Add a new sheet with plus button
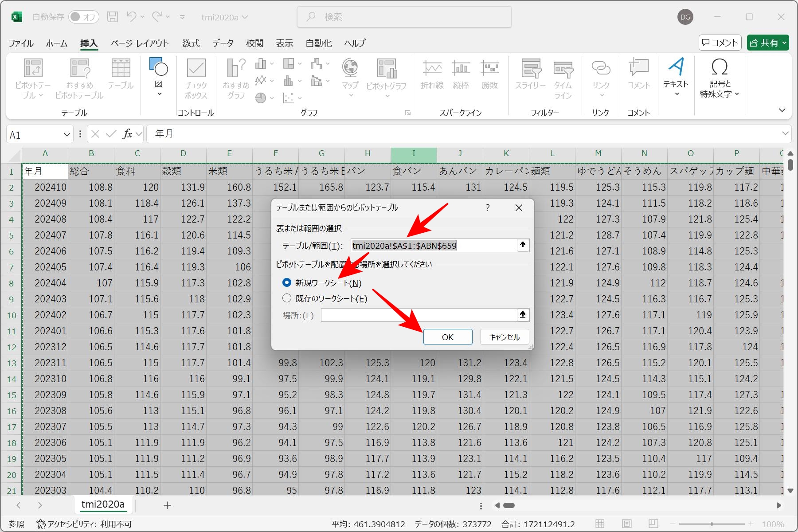 click(167, 505)
